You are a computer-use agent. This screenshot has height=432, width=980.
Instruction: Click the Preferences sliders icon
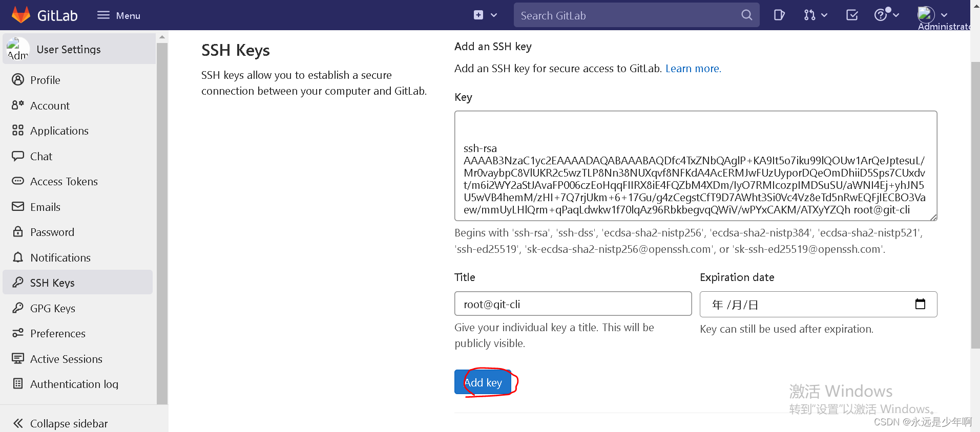[x=18, y=333]
